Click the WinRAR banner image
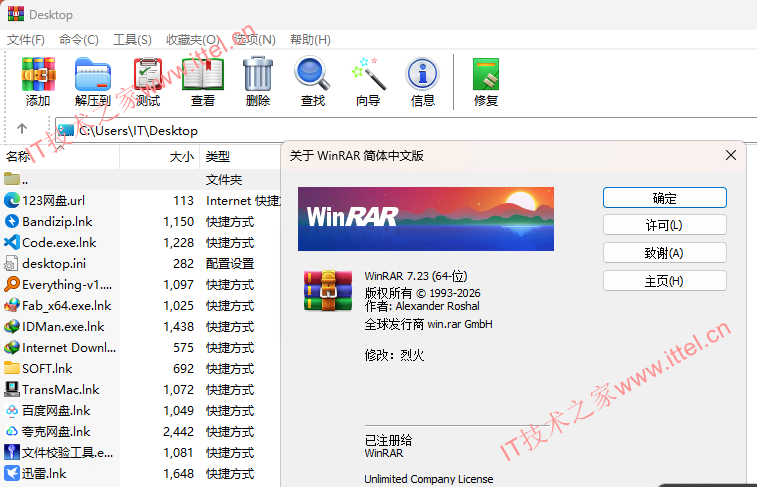Screen dimensions: 757x487 pyautogui.click(x=426, y=219)
